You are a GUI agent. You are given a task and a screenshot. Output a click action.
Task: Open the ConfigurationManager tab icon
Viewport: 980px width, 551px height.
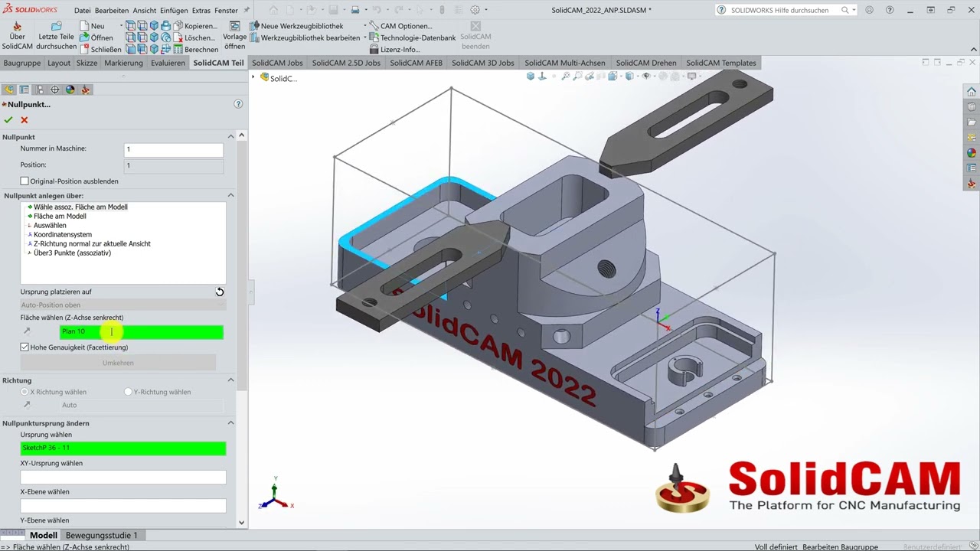pos(40,90)
